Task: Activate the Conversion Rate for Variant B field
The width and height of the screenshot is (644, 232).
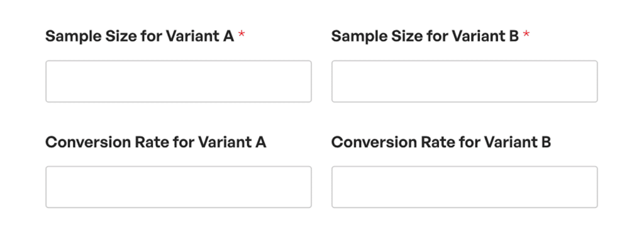Action: (x=465, y=187)
